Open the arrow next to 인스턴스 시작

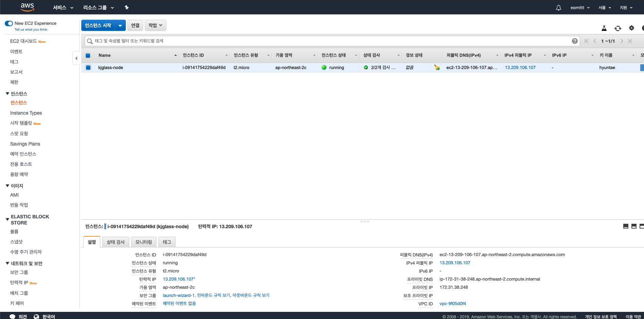point(120,26)
